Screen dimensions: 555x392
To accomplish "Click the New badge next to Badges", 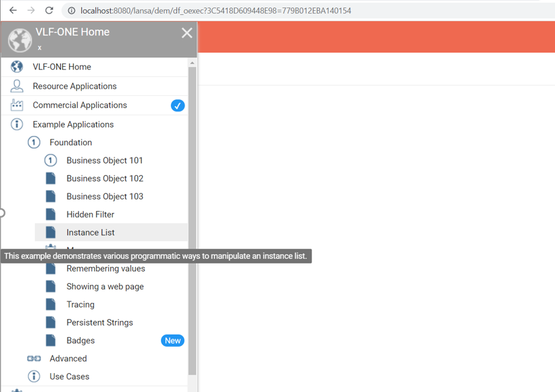I will pos(172,340).
